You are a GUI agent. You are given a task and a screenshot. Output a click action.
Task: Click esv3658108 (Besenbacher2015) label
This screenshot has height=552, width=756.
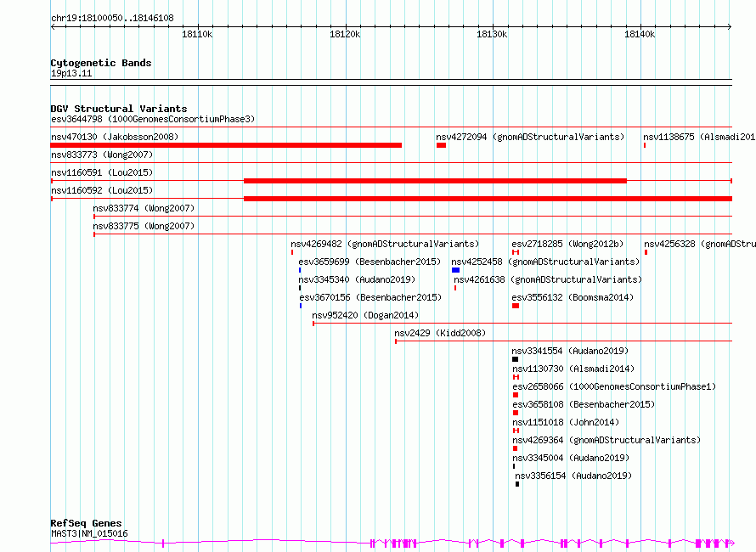pyautogui.click(x=584, y=404)
